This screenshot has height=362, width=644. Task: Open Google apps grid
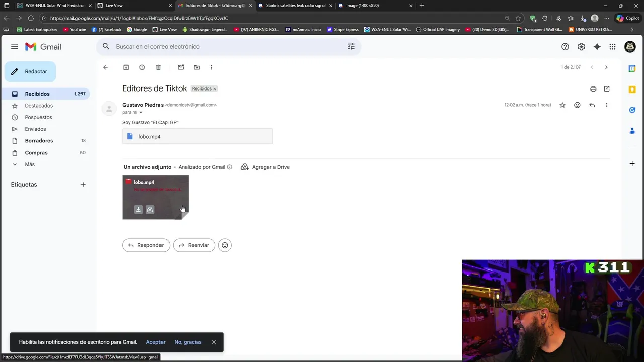[x=612, y=47]
